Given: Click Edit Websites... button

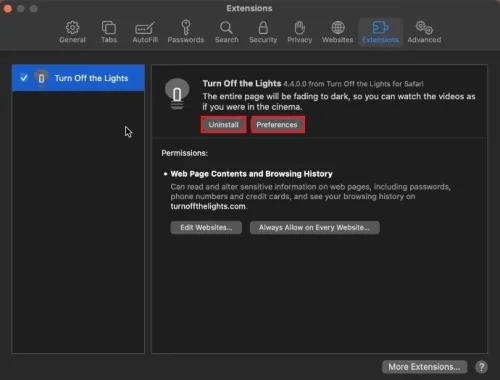Looking at the screenshot, I should pyautogui.click(x=206, y=228).
